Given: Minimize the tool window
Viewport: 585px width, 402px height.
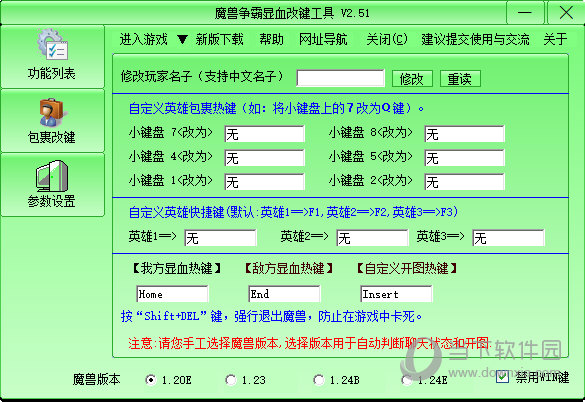Looking at the screenshot, I should pos(525,13).
